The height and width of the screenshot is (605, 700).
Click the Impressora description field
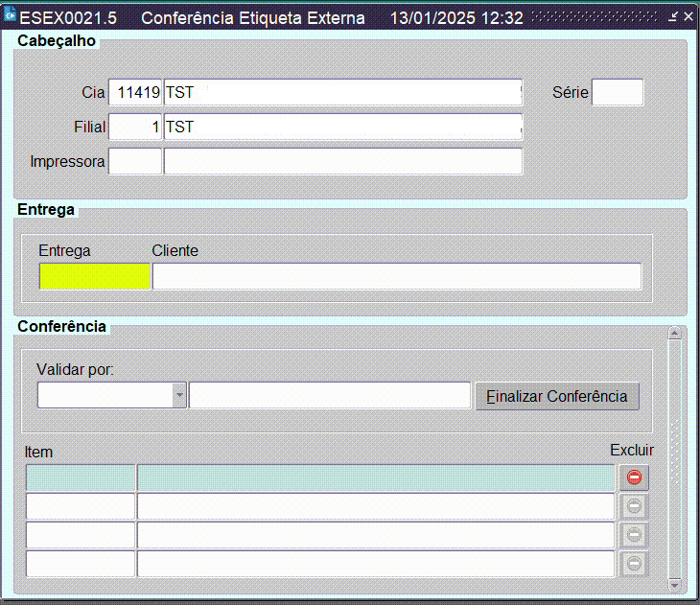point(342,161)
